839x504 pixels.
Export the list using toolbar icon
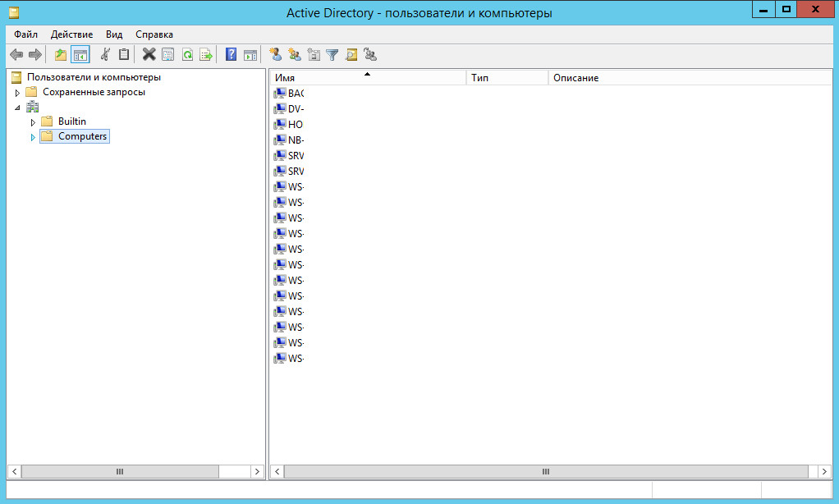tap(206, 54)
